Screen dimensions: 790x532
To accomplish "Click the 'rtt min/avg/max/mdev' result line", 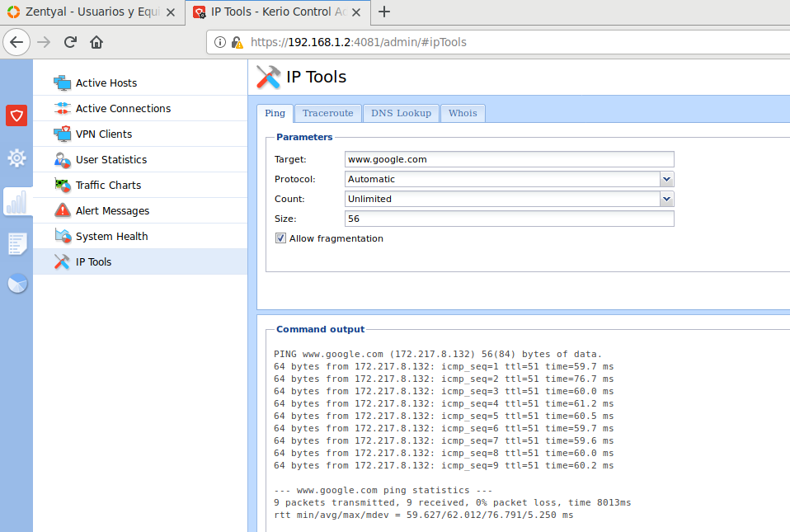I will [x=424, y=515].
